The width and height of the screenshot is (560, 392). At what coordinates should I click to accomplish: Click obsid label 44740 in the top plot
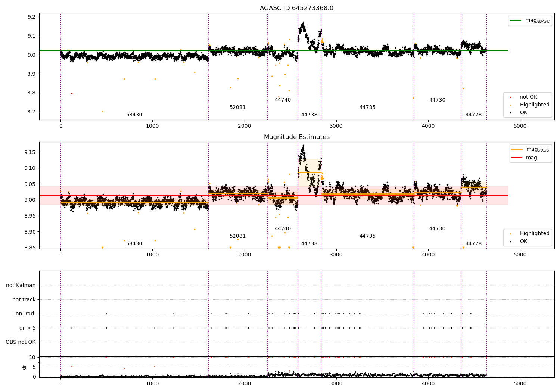(x=283, y=100)
